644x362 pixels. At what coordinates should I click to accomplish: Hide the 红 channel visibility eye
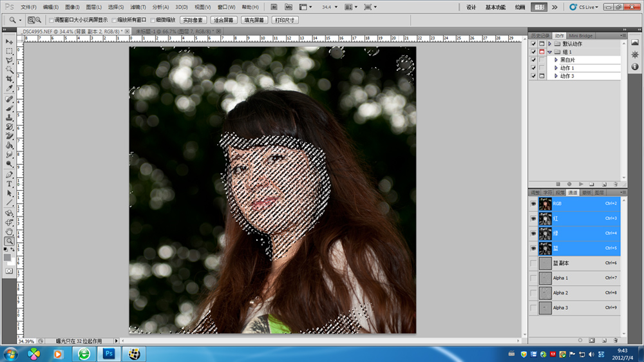pyautogui.click(x=533, y=218)
